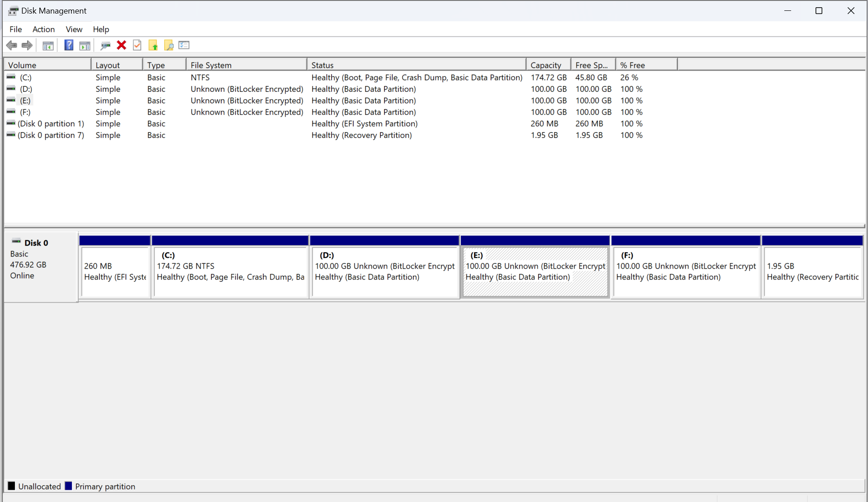Screen dimensions: 868x502
Task: Click the folder search toolbar icon
Action: coord(168,45)
